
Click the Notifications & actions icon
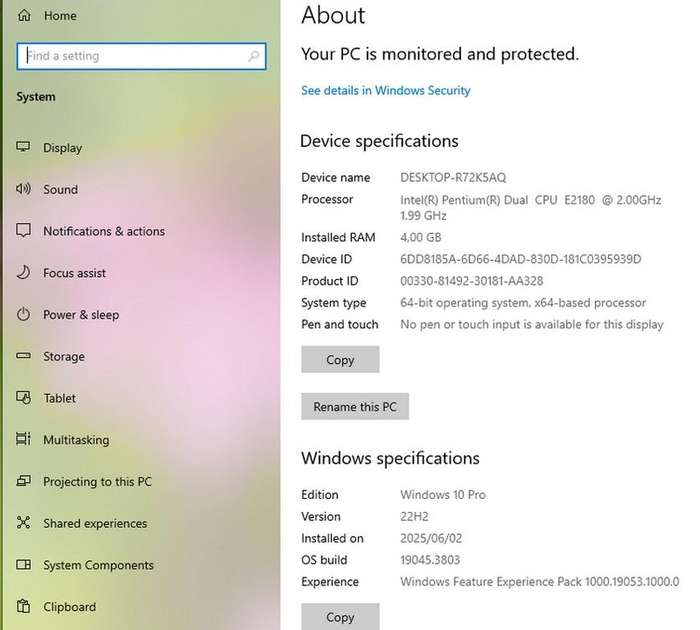click(x=23, y=230)
